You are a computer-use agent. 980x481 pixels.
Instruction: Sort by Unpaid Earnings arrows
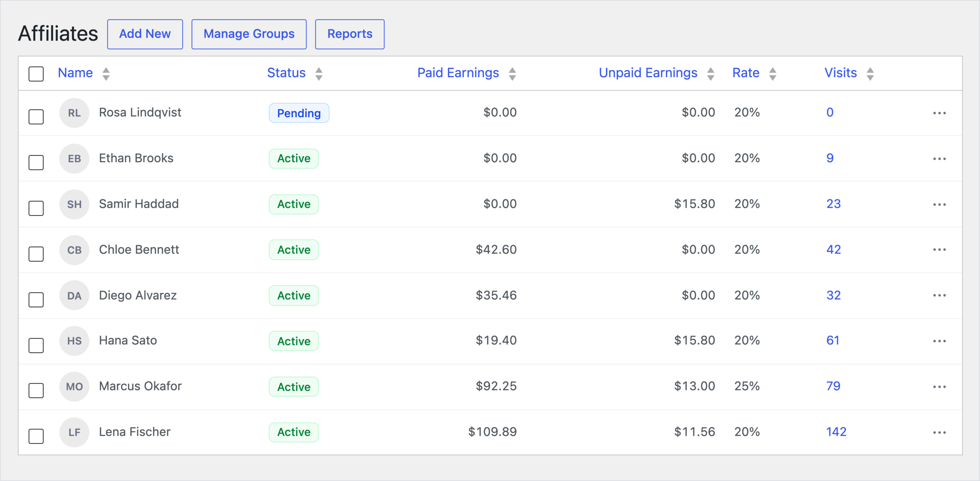[710, 73]
